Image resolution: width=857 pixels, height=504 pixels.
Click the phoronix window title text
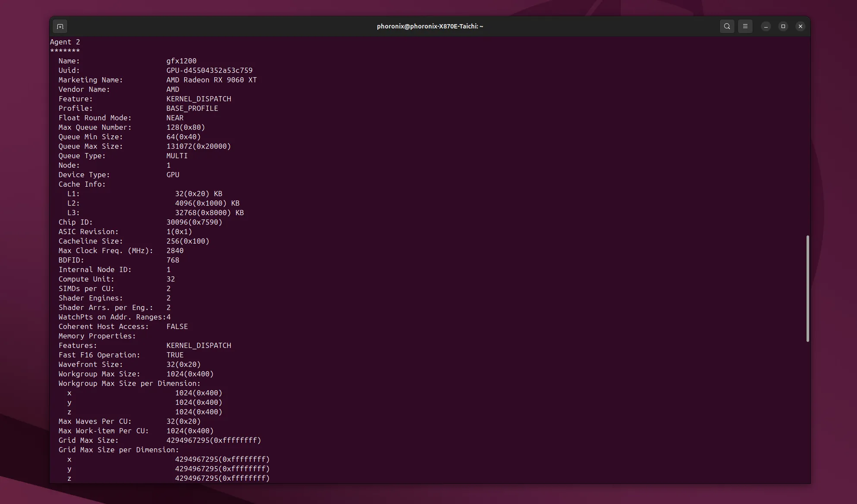(430, 26)
